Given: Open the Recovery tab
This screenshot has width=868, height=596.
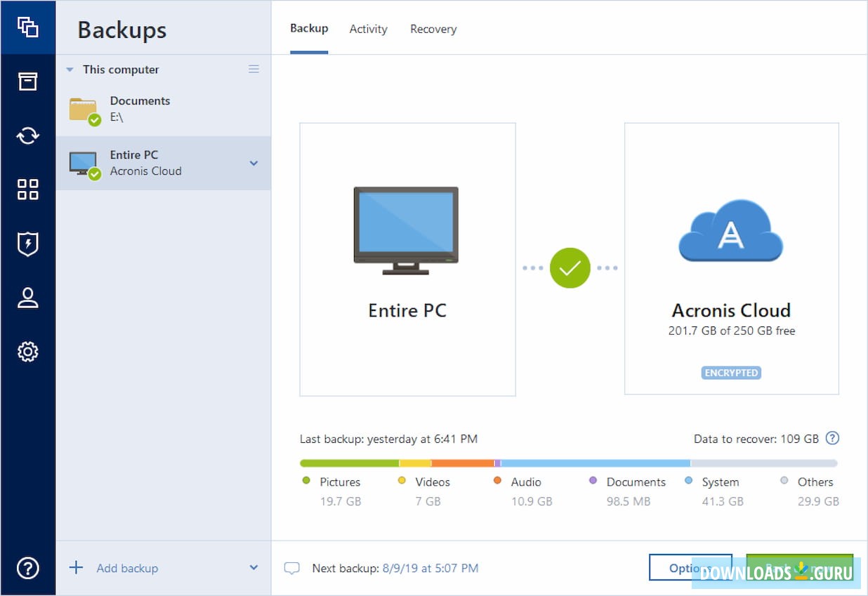Looking at the screenshot, I should point(433,29).
